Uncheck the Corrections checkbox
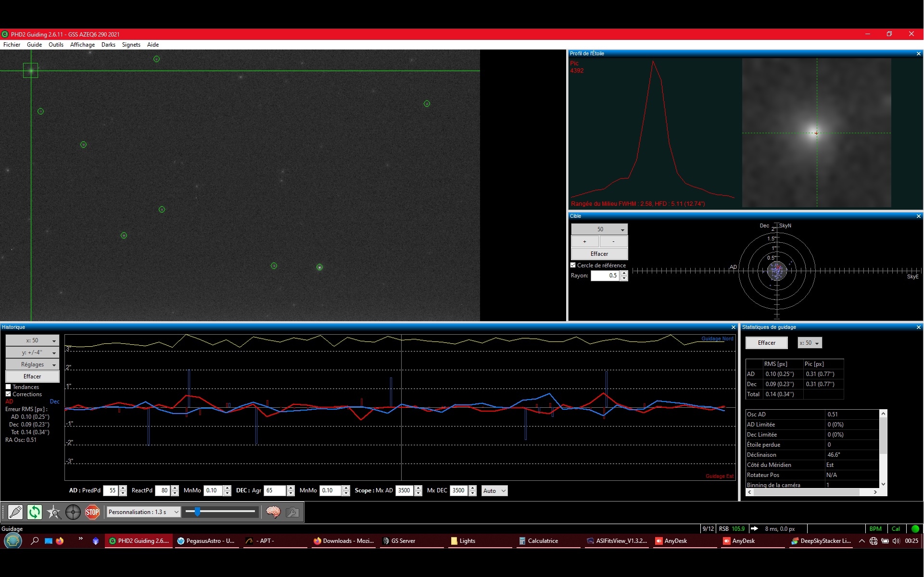The image size is (924, 577). tap(8, 394)
